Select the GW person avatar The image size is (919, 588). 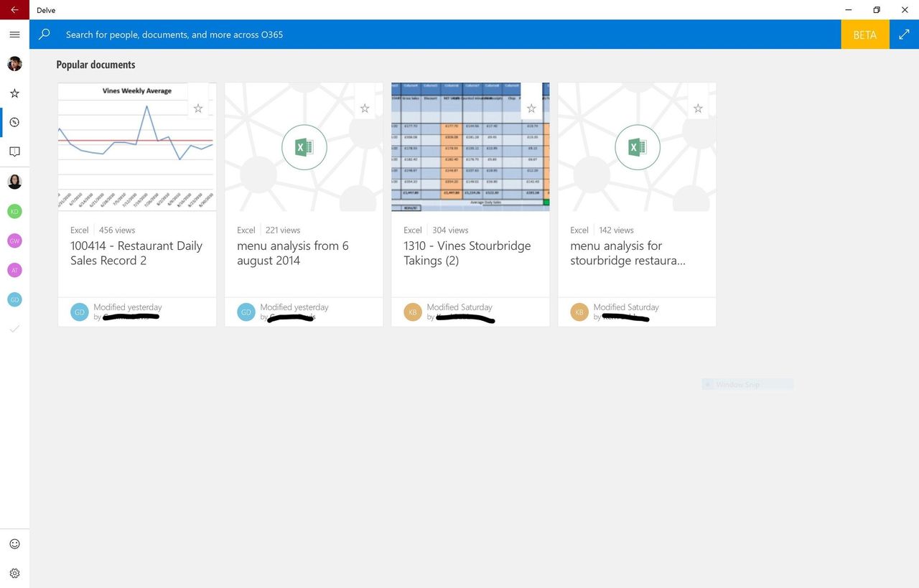pyautogui.click(x=14, y=241)
